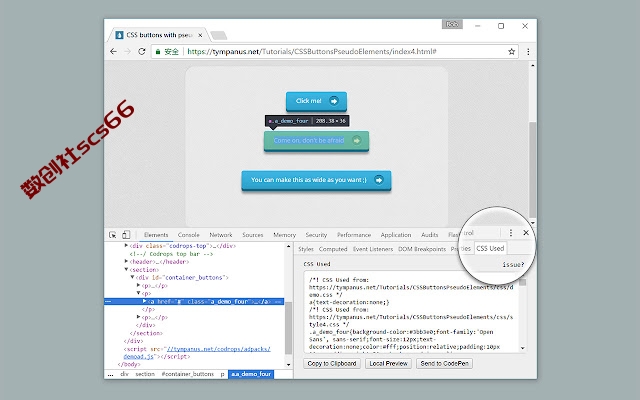Click '#container_buttons' in breadcrumb bar
The width and height of the screenshot is (640, 400).
coord(187,374)
